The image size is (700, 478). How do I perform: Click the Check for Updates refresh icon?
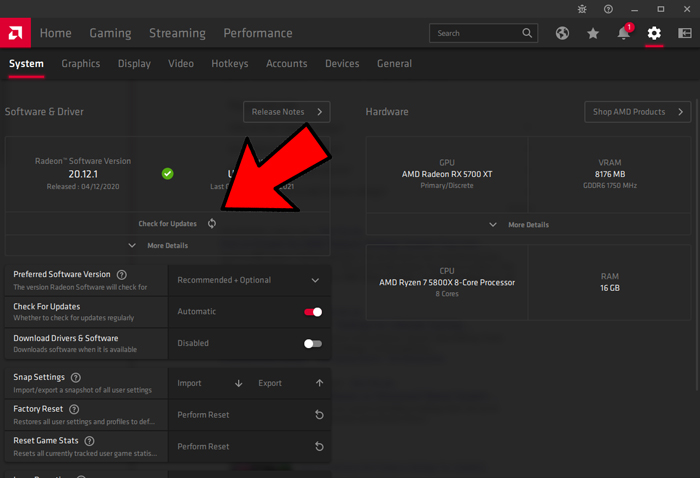tap(212, 224)
